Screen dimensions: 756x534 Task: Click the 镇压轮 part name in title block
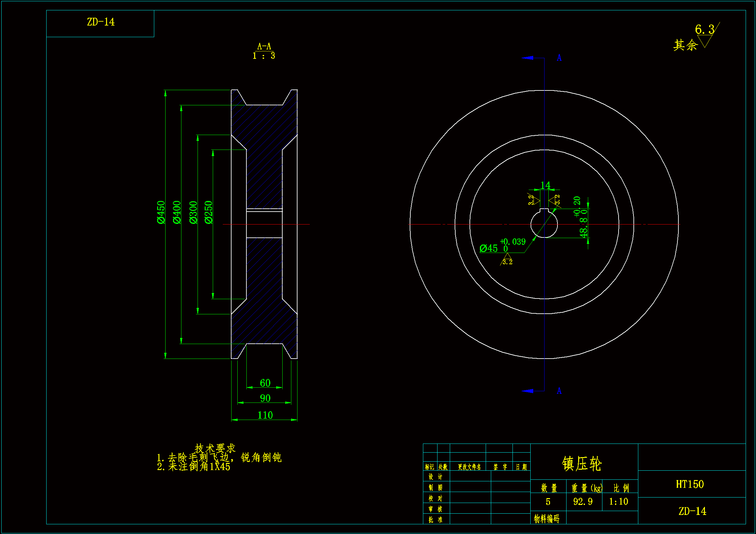point(582,464)
